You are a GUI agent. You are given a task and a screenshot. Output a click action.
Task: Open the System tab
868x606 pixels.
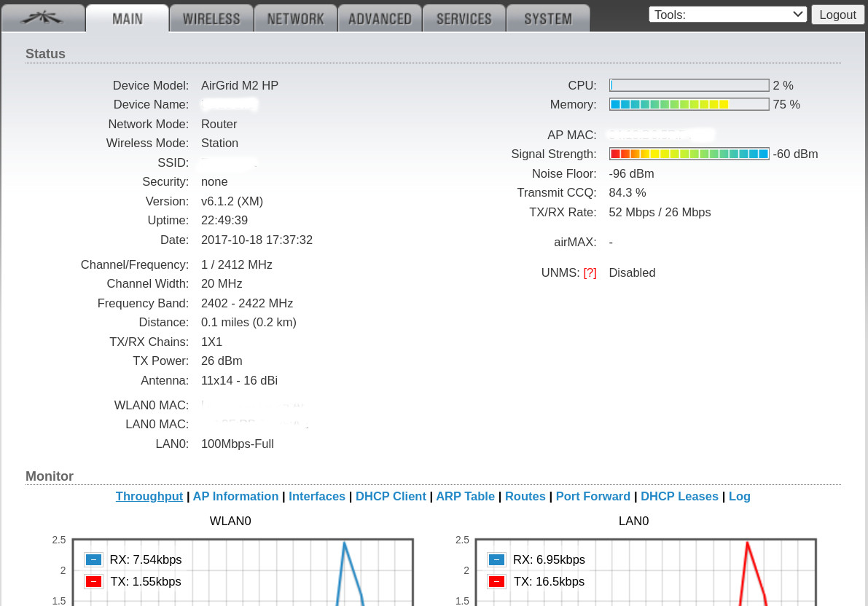(547, 19)
